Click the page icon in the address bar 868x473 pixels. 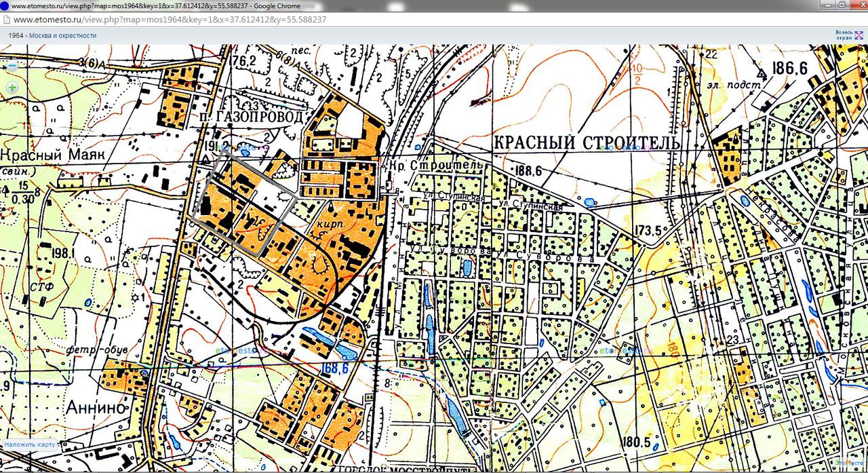(6, 20)
